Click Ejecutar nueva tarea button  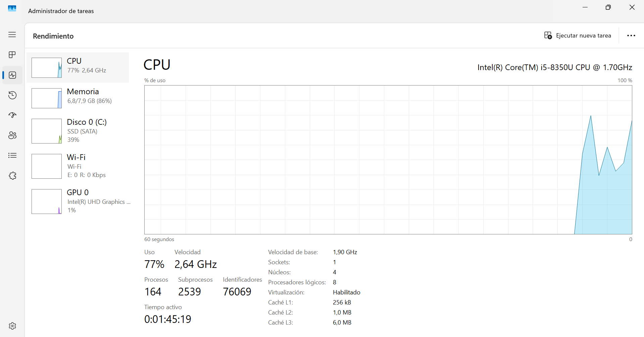click(578, 36)
